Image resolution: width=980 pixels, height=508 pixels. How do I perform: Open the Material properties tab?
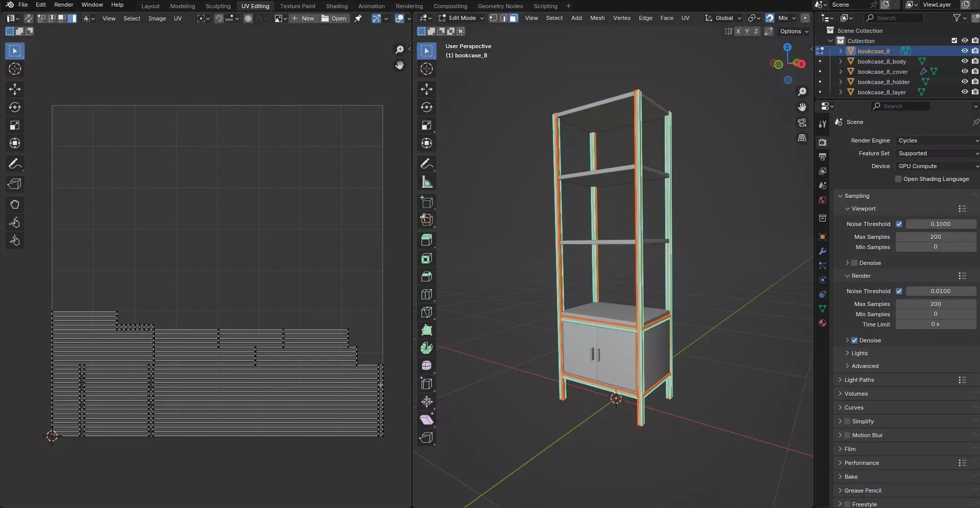click(823, 323)
